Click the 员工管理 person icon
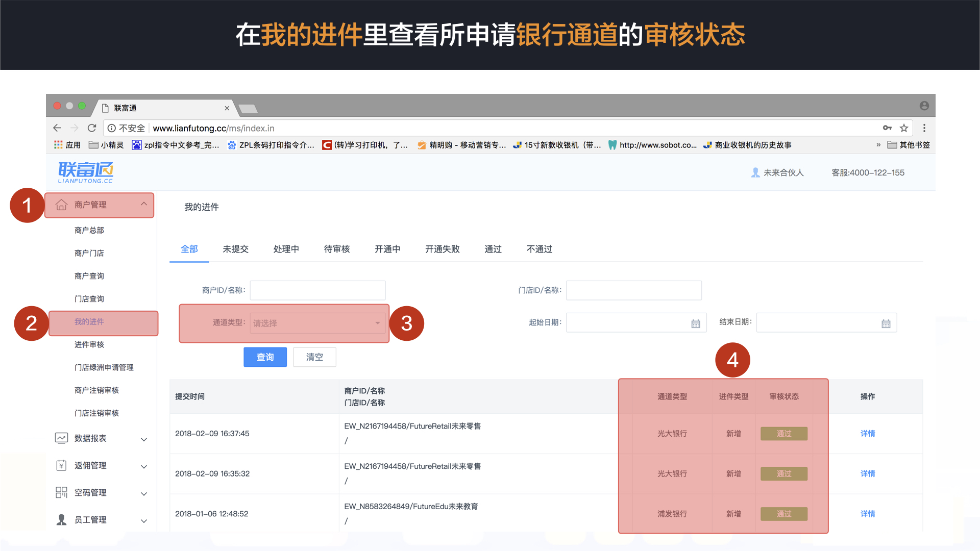Image resolution: width=980 pixels, height=551 pixels. pos(61,519)
